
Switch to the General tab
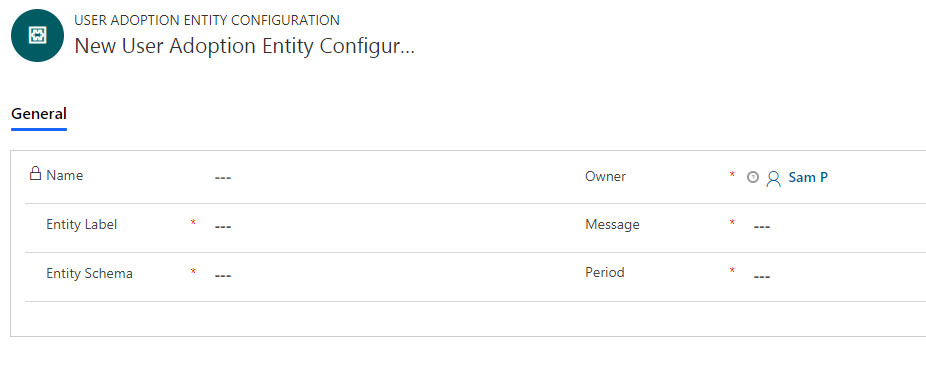click(39, 114)
